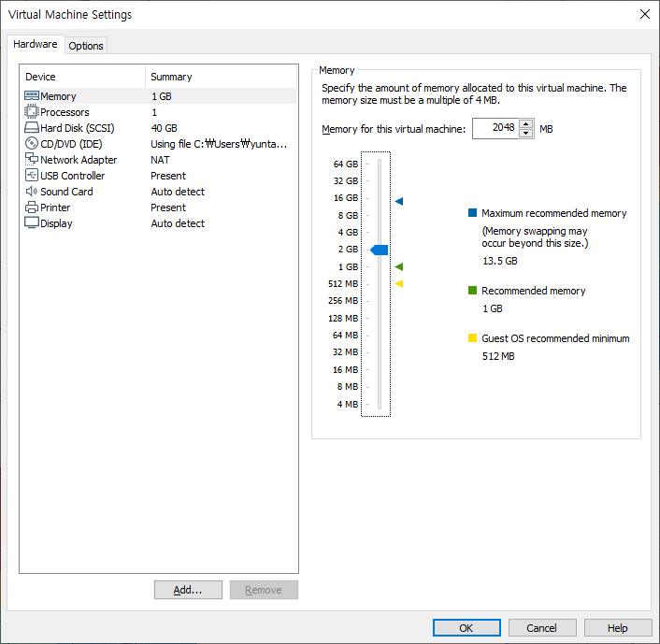Select Printer row label

[55, 208]
